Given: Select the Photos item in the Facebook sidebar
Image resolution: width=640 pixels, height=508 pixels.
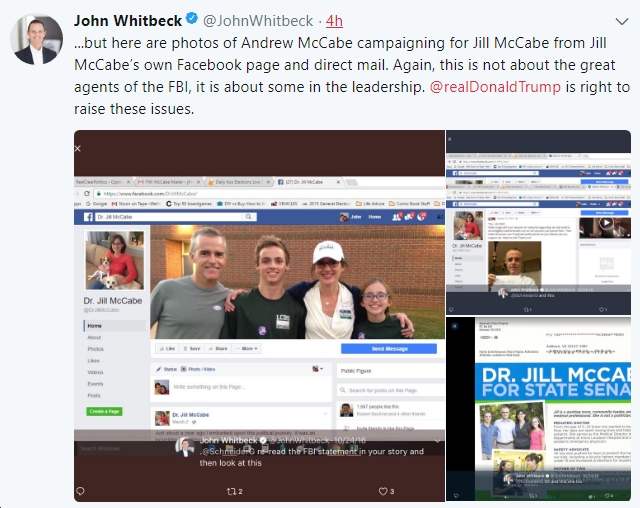Looking at the screenshot, I should [x=95, y=349].
